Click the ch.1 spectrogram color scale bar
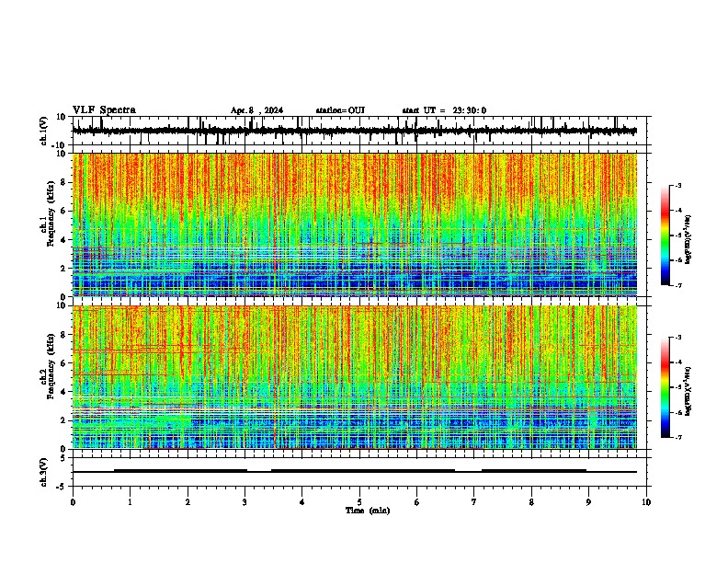Screen dimensions: 728x563 click(665, 236)
